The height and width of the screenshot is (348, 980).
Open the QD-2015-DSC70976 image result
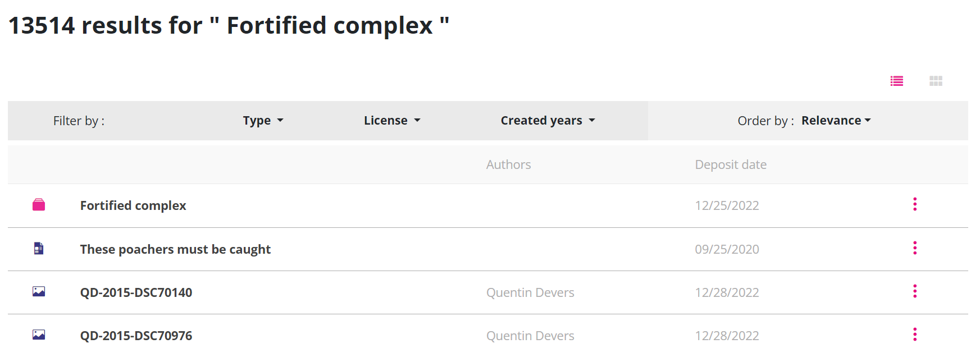coord(136,336)
